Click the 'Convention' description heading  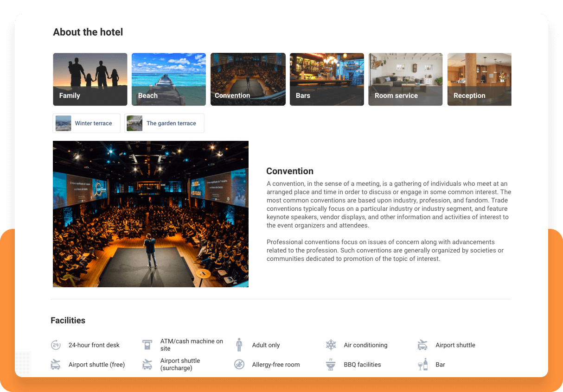(290, 171)
